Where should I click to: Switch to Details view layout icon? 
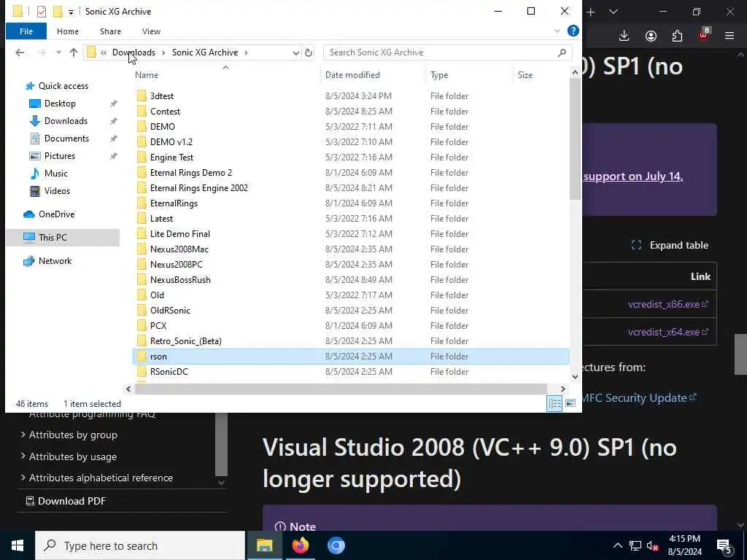click(554, 404)
